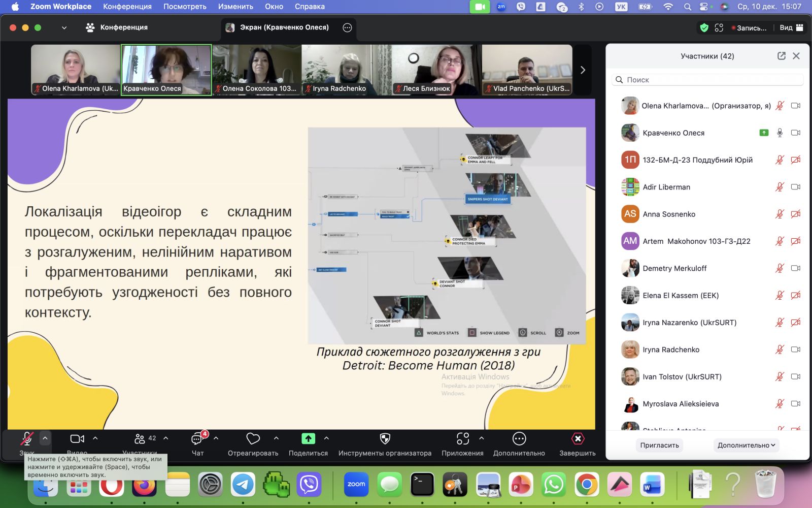Open the Справка menu

tap(310, 7)
